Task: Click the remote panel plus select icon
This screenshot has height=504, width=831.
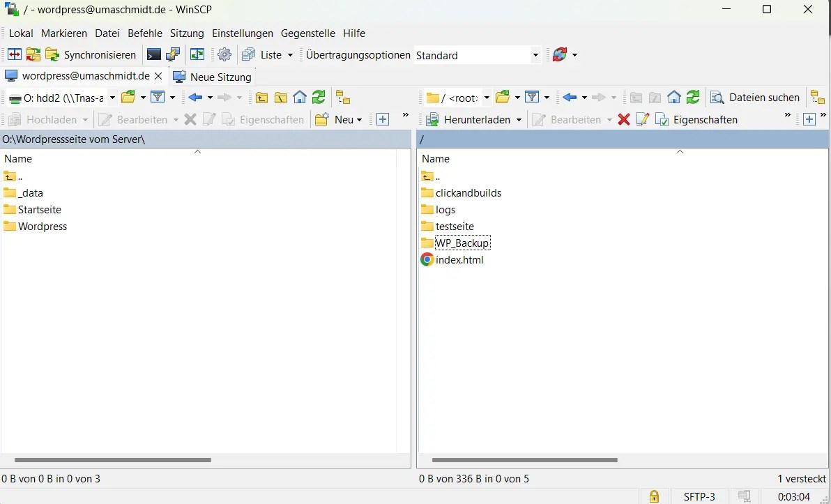Action: point(809,120)
